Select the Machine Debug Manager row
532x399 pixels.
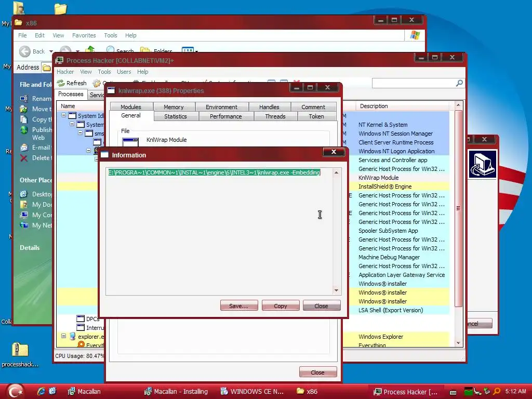(389, 257)
